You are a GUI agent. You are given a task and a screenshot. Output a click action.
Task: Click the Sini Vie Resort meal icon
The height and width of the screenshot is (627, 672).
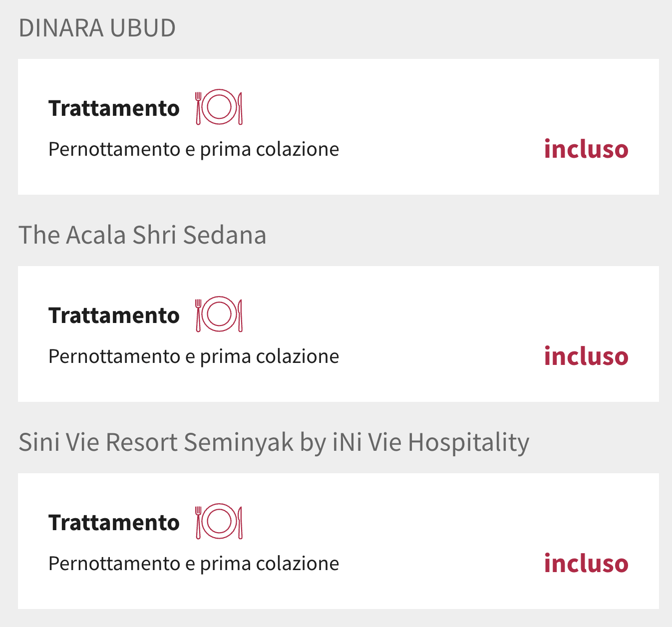pyautogui.click(x=219, y=522)
